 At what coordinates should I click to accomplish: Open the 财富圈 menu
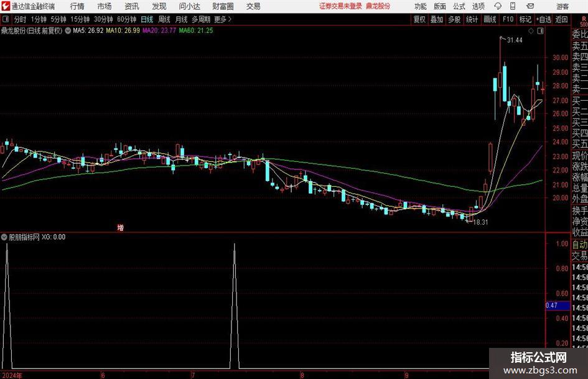point(223,6)
